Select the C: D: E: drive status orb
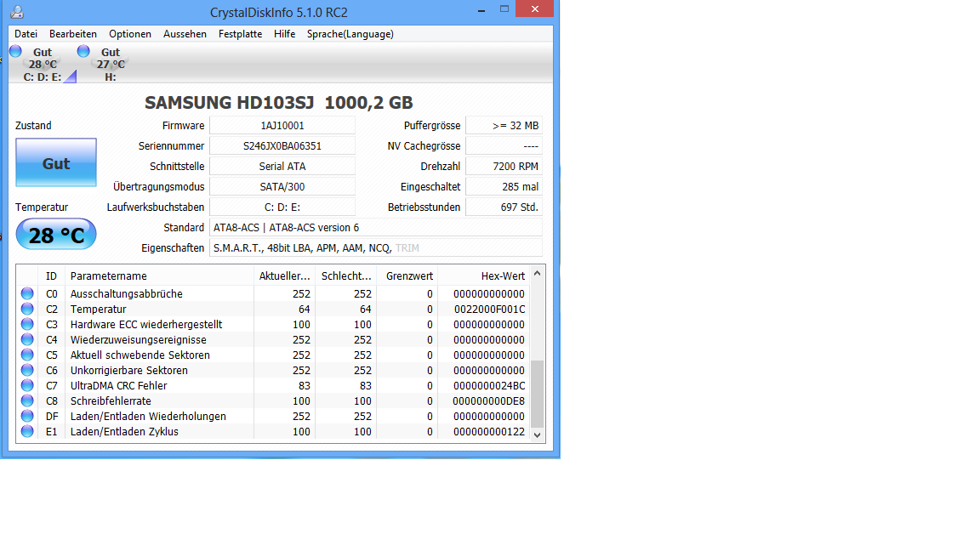 (15, 51)
